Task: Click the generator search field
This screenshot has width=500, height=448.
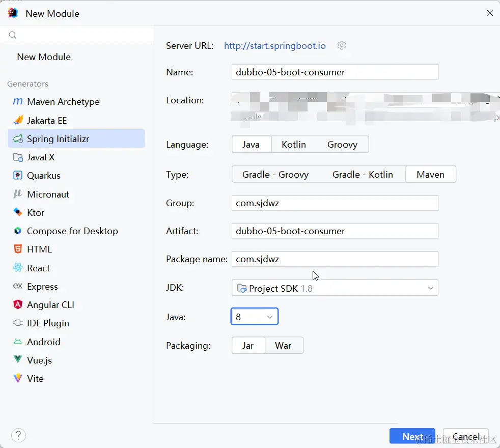Action: [x=76, y=35]
